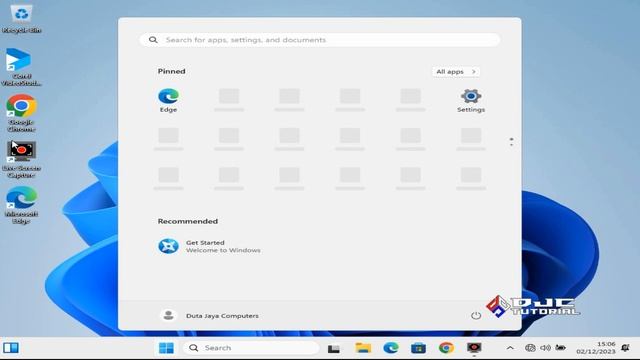Image resolution: width=640 pixels, height=360 pixels.
Task: Click the search magnifier in Start menu
Action: 153,40
